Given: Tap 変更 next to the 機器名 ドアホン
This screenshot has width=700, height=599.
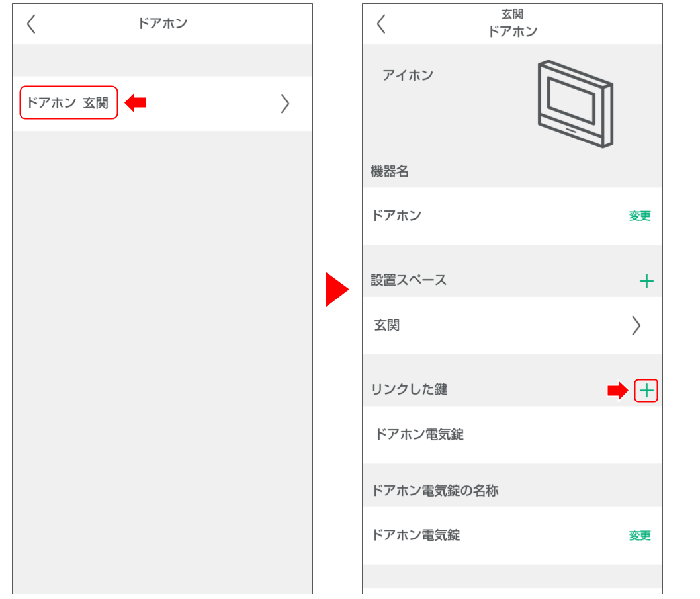Looking at the screenshot, I should (638, 216).
